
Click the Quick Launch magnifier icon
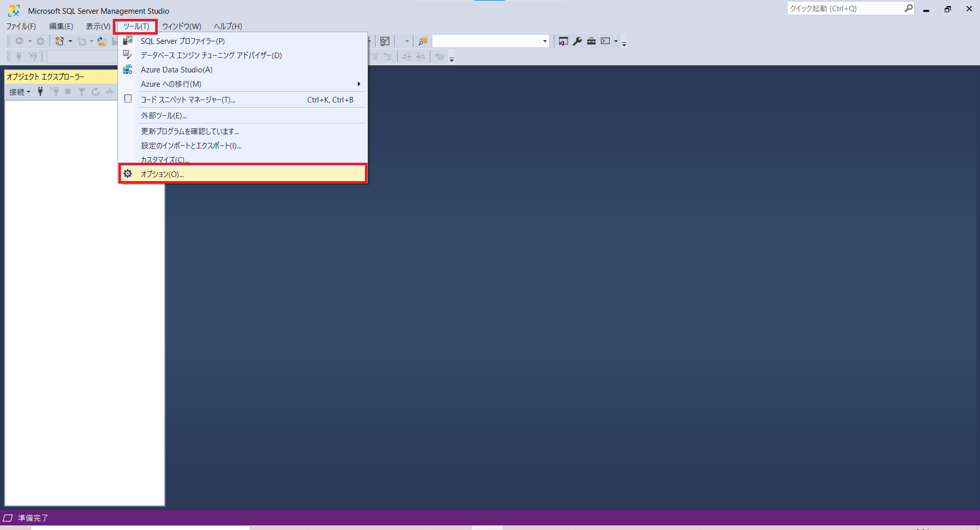coord(909,8)
